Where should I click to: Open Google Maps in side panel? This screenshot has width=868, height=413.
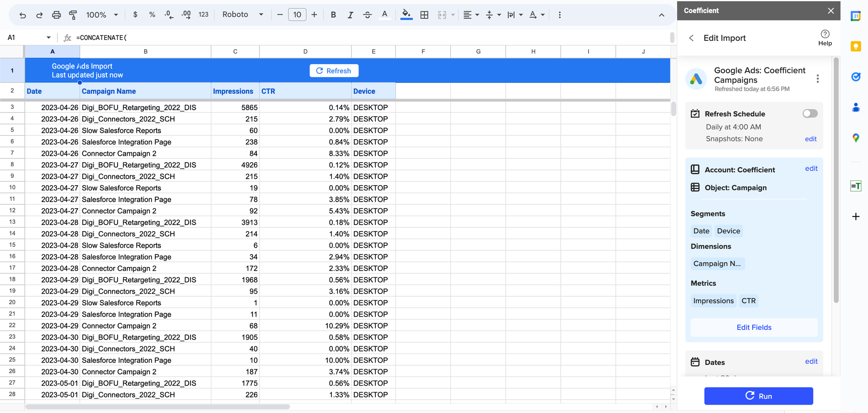[855, 138]
